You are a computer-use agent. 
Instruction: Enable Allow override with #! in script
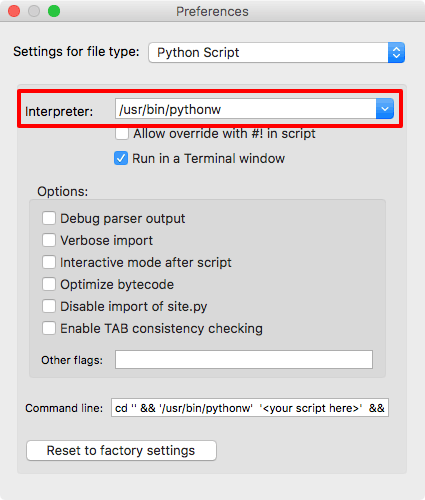[x=122, y=134]
